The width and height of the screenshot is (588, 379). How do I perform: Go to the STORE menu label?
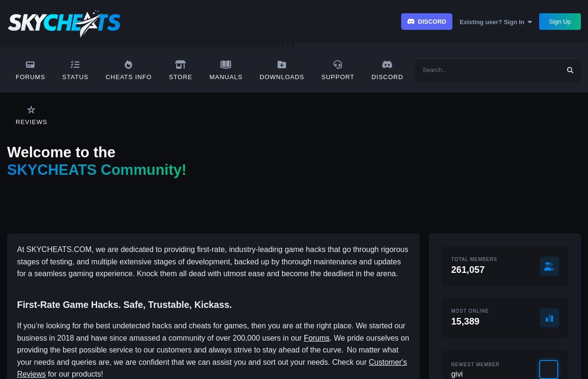pos(181,77)
